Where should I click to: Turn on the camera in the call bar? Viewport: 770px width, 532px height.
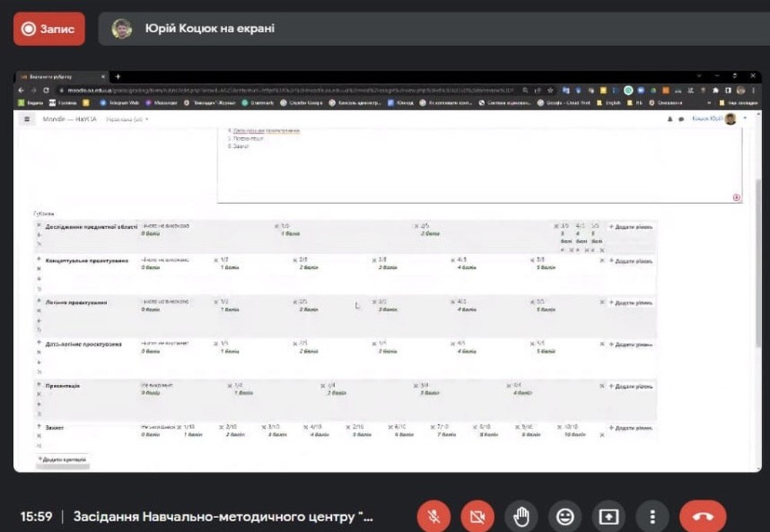(x=477, y=516)
